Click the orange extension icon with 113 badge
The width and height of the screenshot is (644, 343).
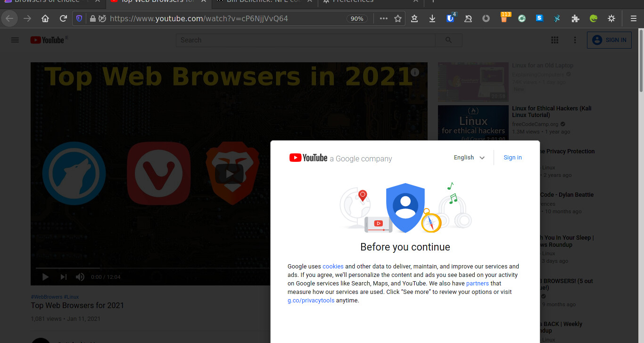(x=504, y=18)
